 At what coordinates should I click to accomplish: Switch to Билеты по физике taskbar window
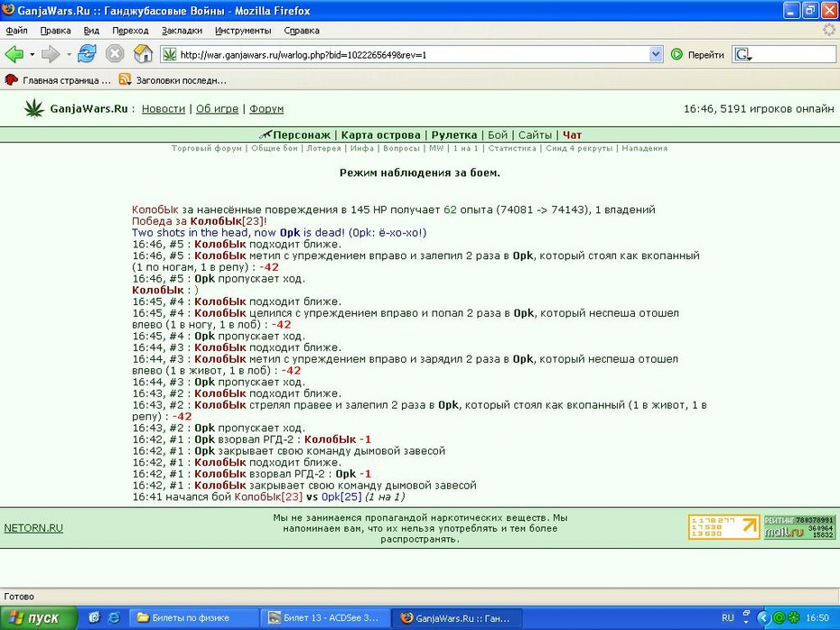pyautogui.click(x=194, y=617)
